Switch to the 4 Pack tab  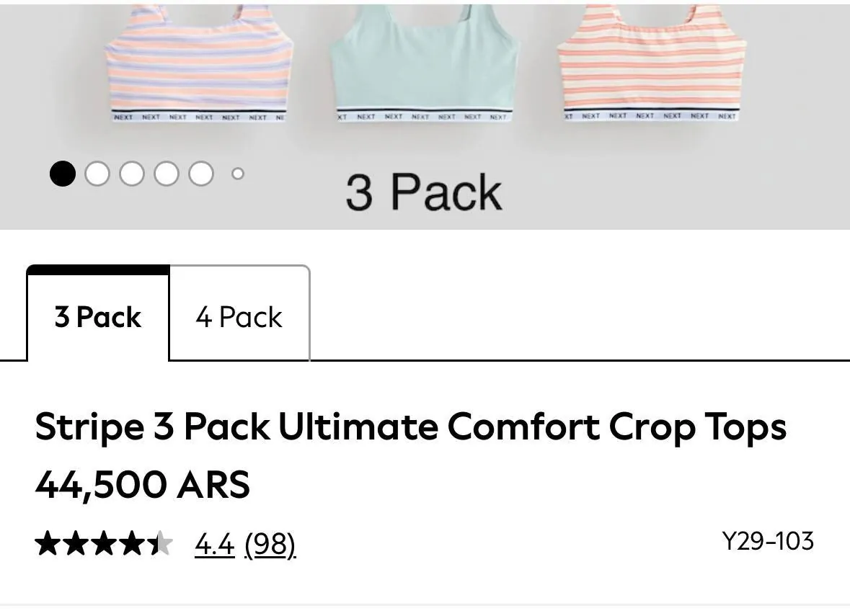(239, 313)
